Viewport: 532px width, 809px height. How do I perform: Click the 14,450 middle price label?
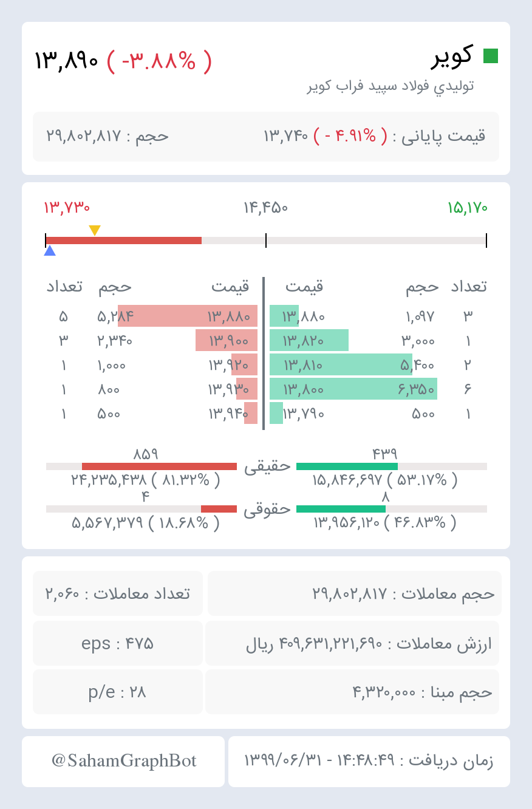point(265,208)
